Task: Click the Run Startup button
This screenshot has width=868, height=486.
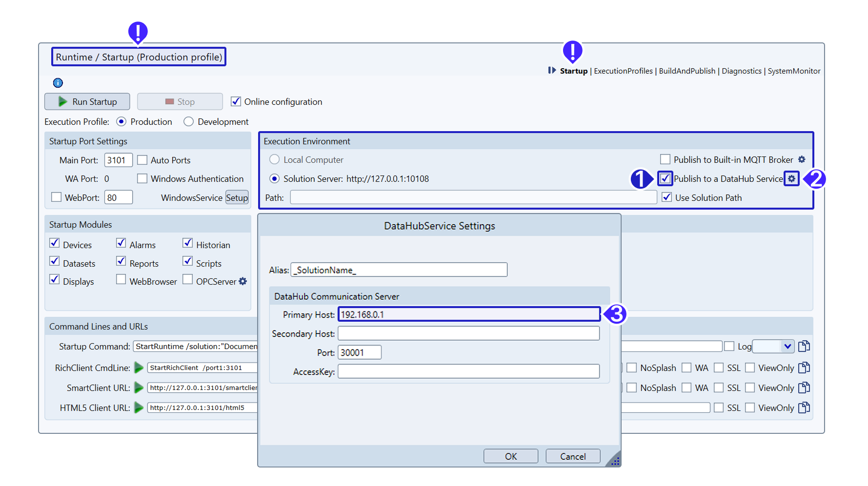Action: [87, 101]
